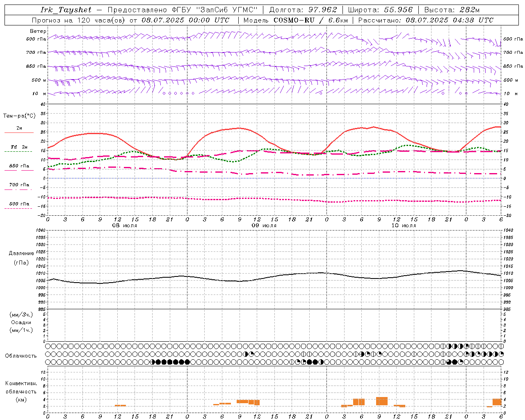Select the 10 июля date label
The height and width of the screenshot is (420, 525).
[x=404, y=226]
